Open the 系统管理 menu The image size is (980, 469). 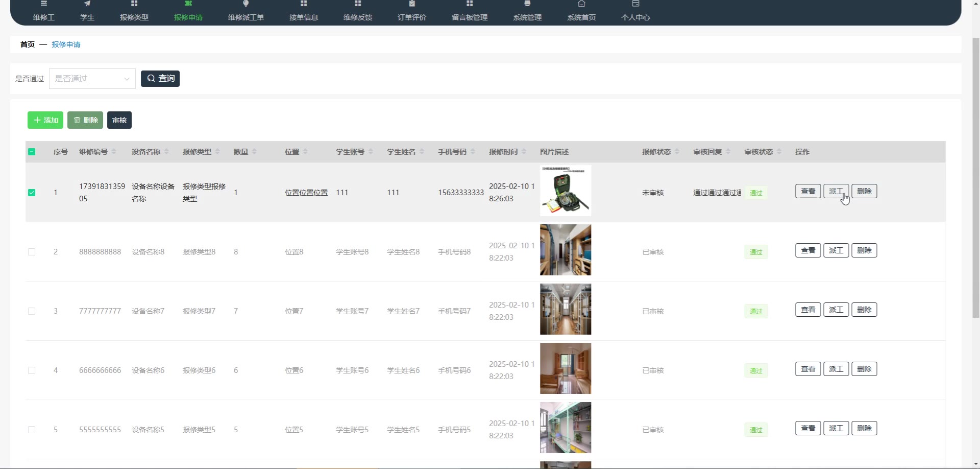click(527, 11)
